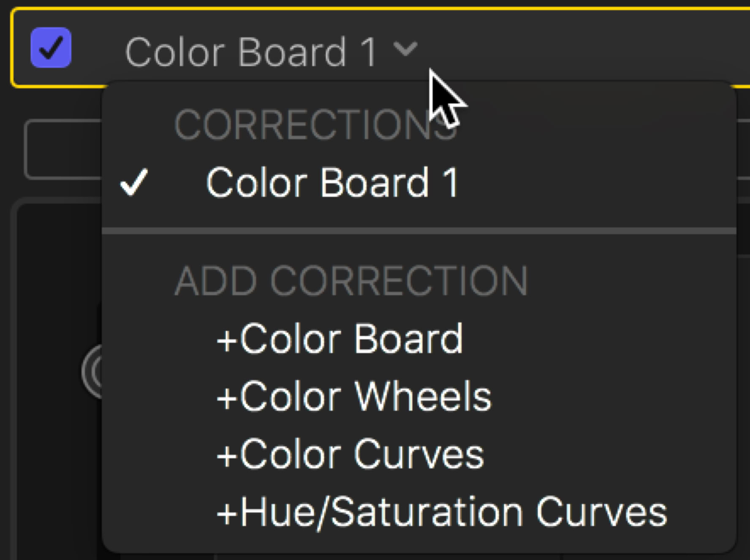Select the checked Color Board 1 menu entry

(x=332, y=182)
